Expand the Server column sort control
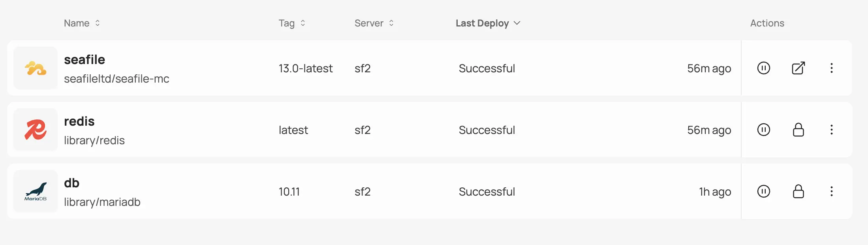868x245 pixels. 391,23
